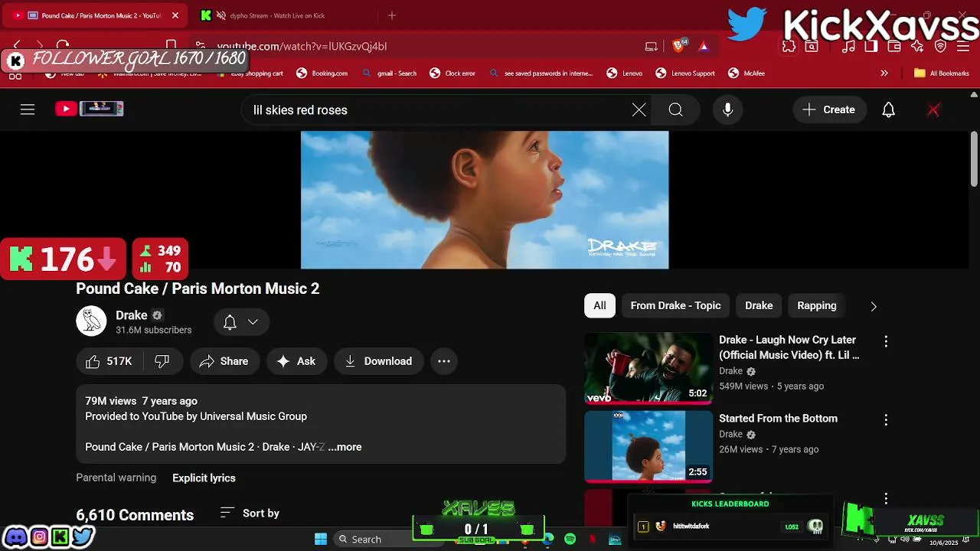Open options for the Laugh Now Cry Later video
980x551 pixels.
[x=886, y=341]
